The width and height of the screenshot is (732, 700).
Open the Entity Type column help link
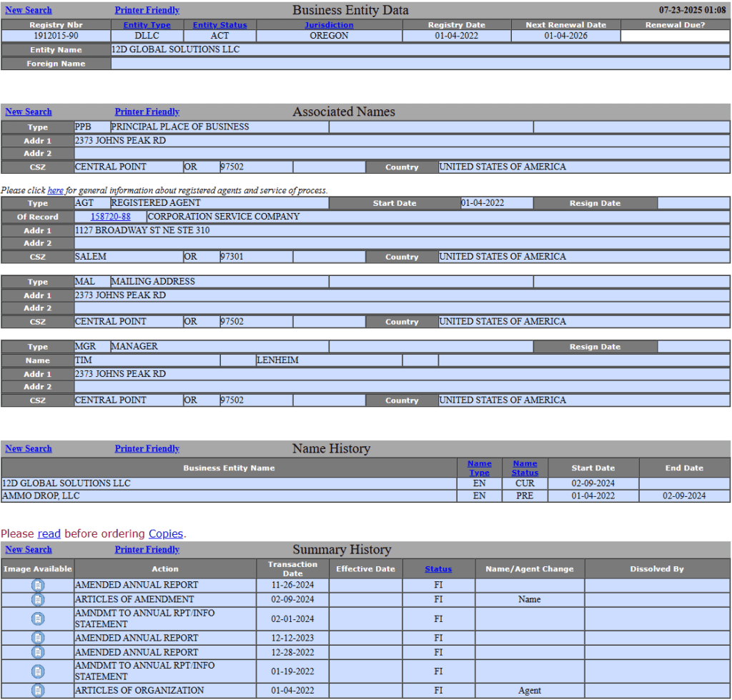point(147,24)
